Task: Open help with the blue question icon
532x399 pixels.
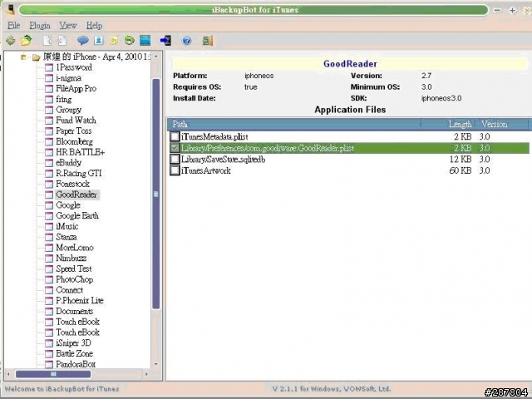Action: point(186,41)
